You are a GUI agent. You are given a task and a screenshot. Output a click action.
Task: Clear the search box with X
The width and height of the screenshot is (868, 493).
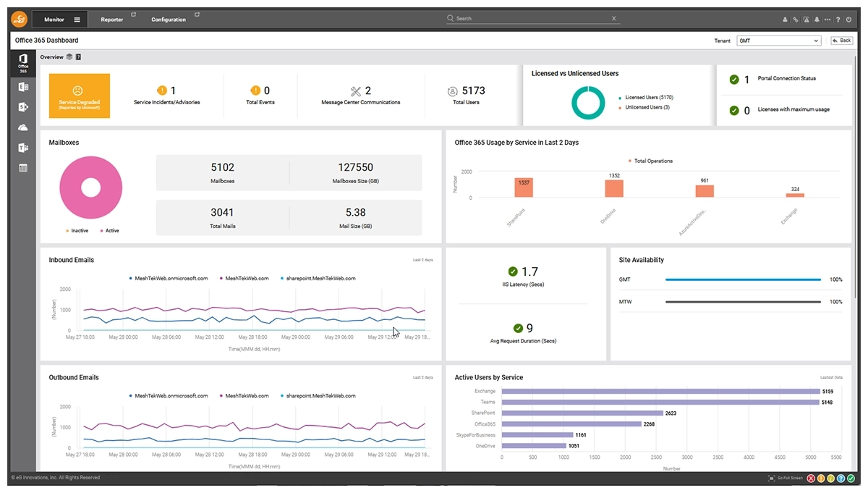613,18
